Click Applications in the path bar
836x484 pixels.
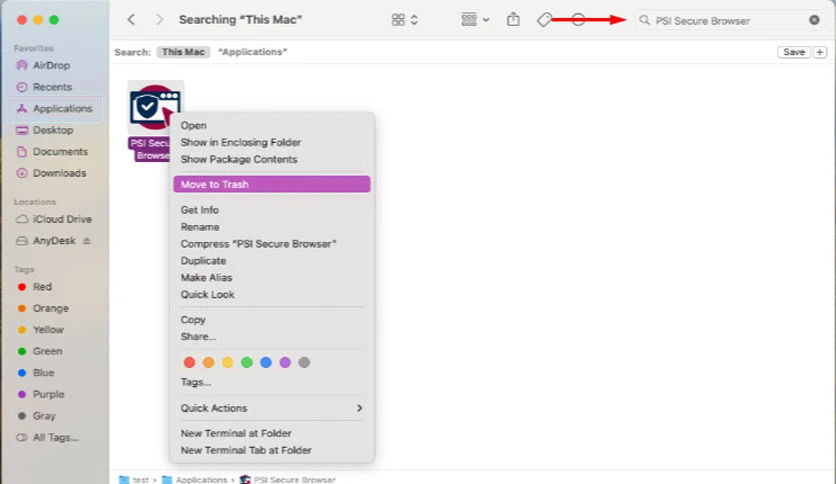pyautogui.click(x=195, y=480)
